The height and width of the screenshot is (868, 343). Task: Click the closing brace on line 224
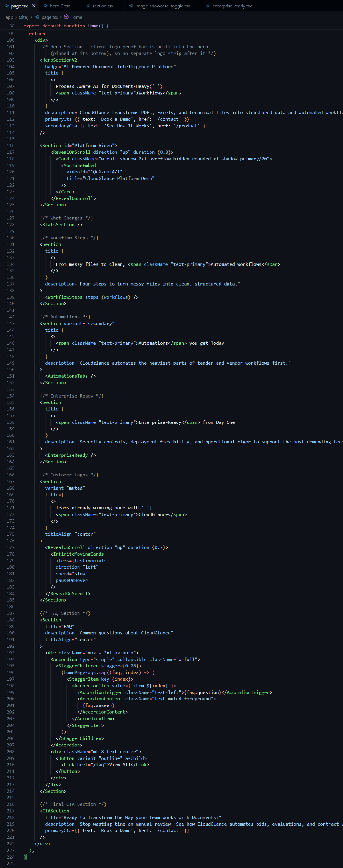tap(25, 857)
